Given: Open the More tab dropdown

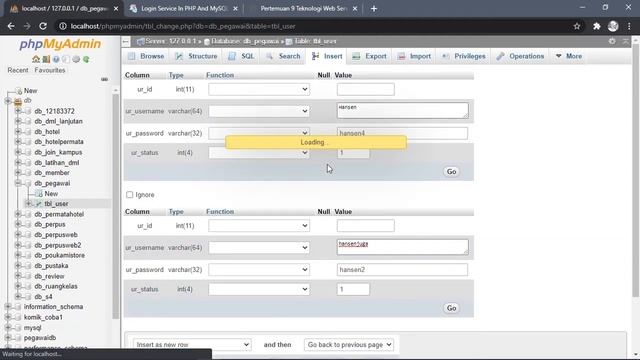Looking at the screenshot, I should (x=569, y=56).
